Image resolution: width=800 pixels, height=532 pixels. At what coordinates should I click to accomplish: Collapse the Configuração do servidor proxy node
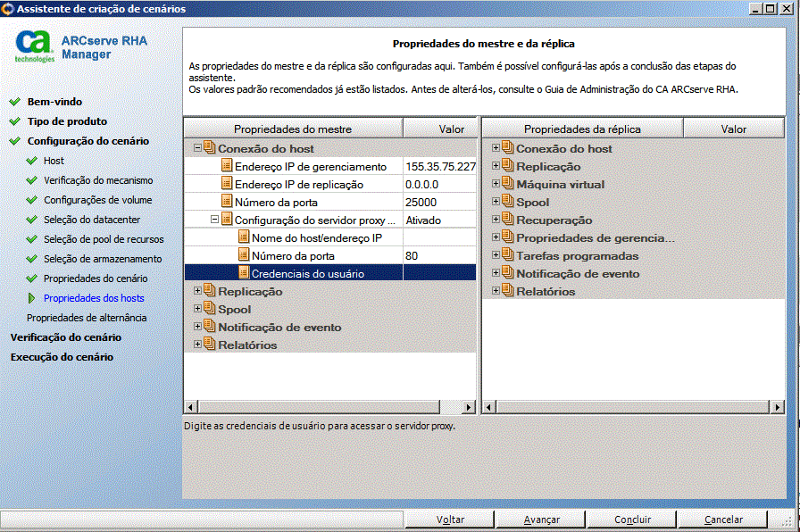pos(215,220)
